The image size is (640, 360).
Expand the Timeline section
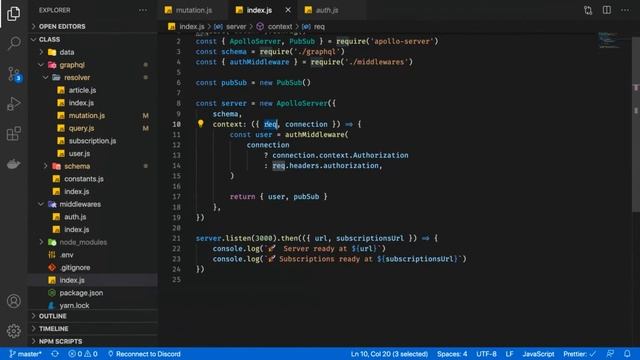click(93, 329)
